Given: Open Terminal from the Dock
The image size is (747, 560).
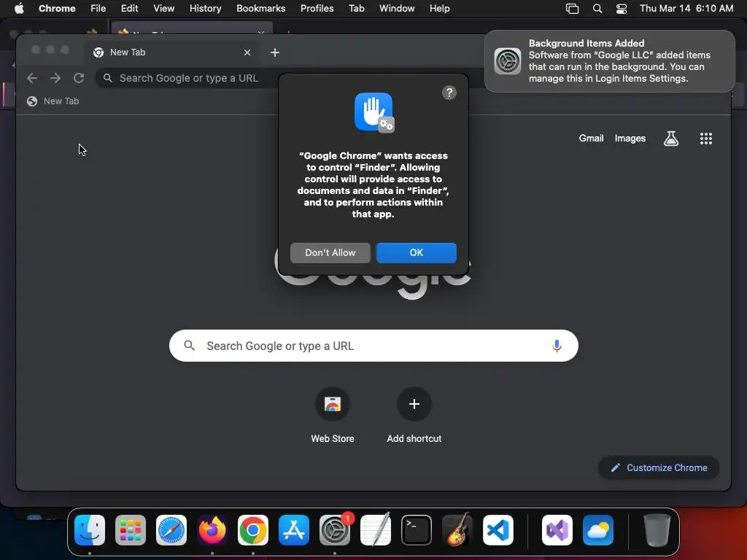Looking at the screenshot, I should [x=417, y=530].
